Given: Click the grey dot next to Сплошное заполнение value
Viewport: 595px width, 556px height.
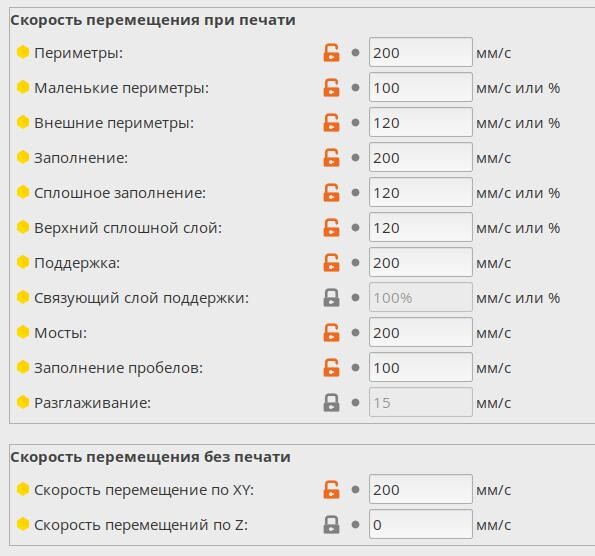Looking at the screenshot, I should point(356,192).
